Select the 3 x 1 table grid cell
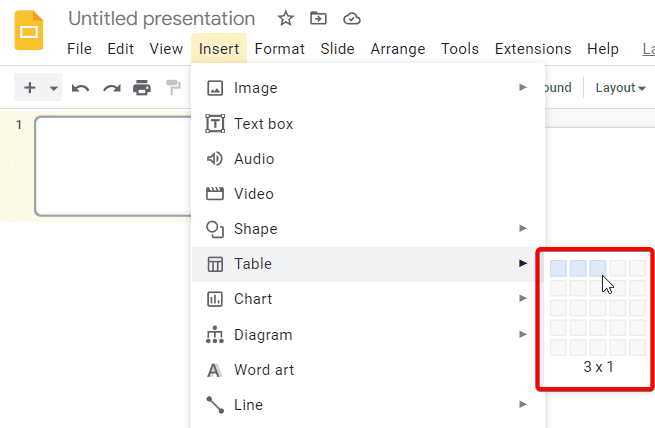Image resolution: width=655 pixels, height=428 pixels. [x=598, y=268]
